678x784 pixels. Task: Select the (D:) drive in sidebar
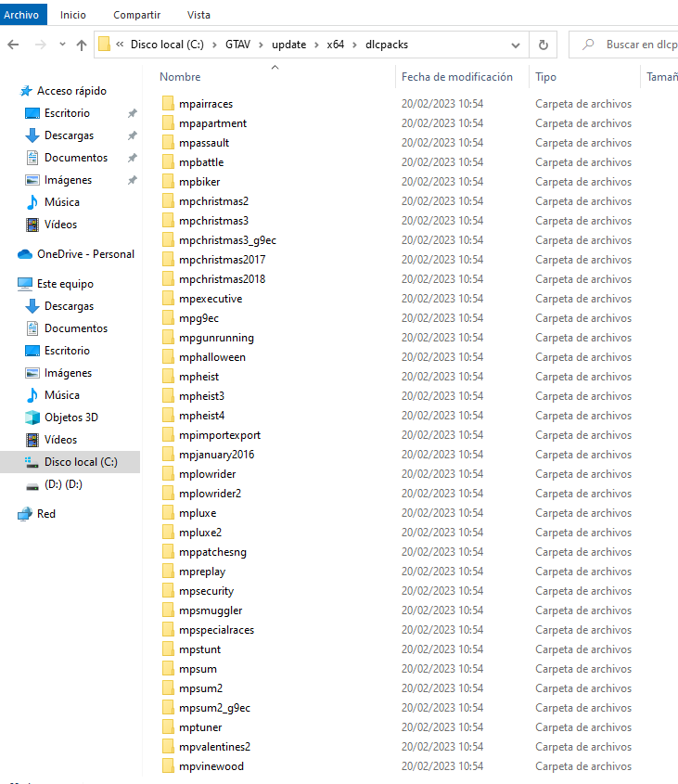[x=63, y=484]
